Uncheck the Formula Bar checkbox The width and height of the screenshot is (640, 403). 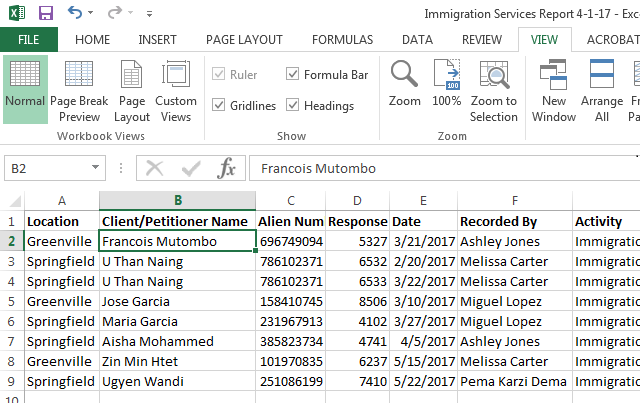pos(293,74)
